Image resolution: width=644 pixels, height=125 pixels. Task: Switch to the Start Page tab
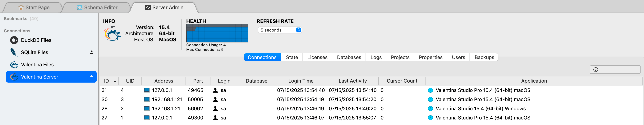pyautogui.click(x=34, y=7)
